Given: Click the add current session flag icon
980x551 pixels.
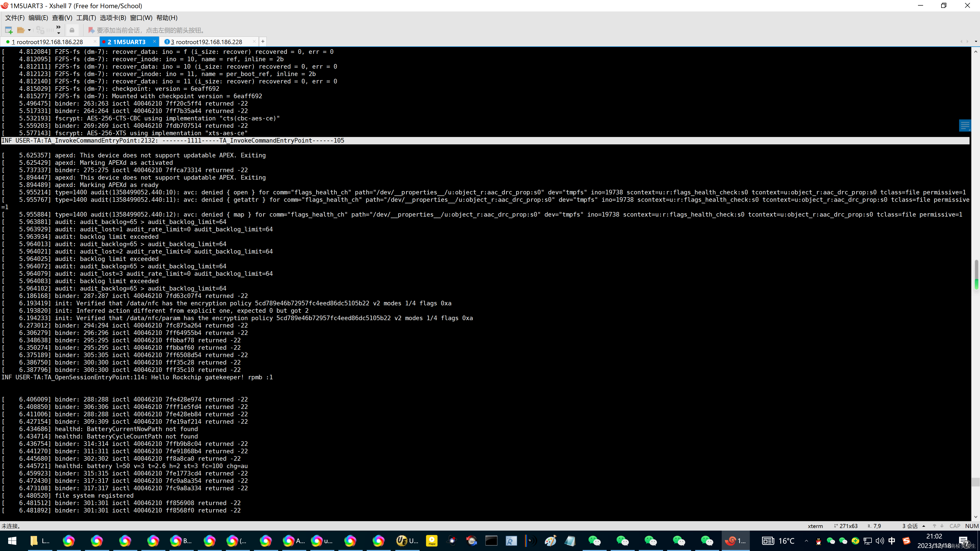Looking at the screenshot, I should point(91,30).
